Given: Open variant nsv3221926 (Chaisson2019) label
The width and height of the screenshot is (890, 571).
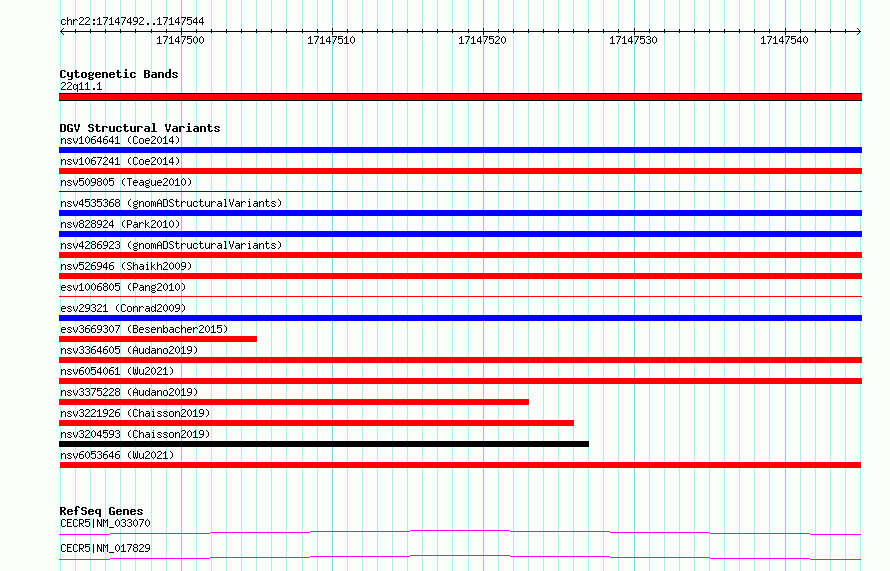Looking at the screenshot, I should tap(135, 413).
